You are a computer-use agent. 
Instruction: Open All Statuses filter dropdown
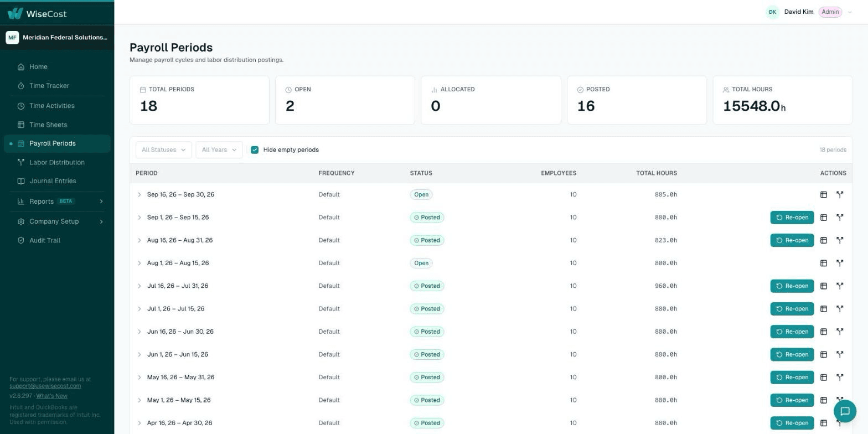[164, 150]
